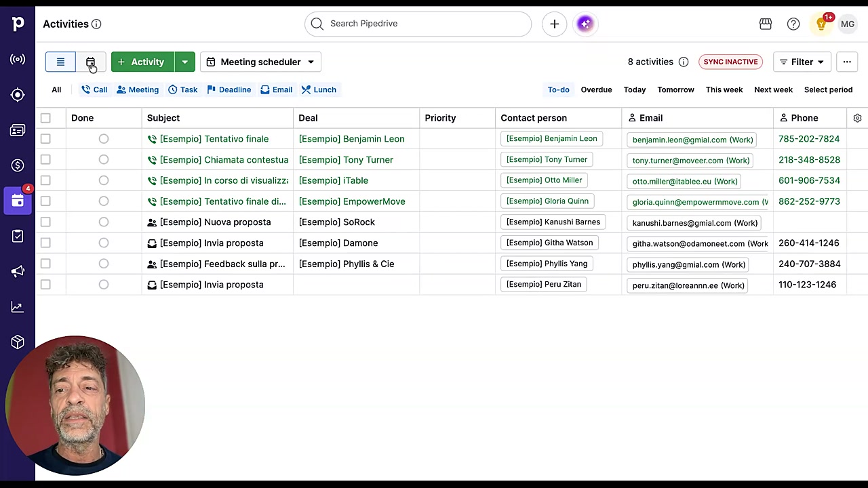Open Deals dollar icon in sidebar

click(18, 165)
